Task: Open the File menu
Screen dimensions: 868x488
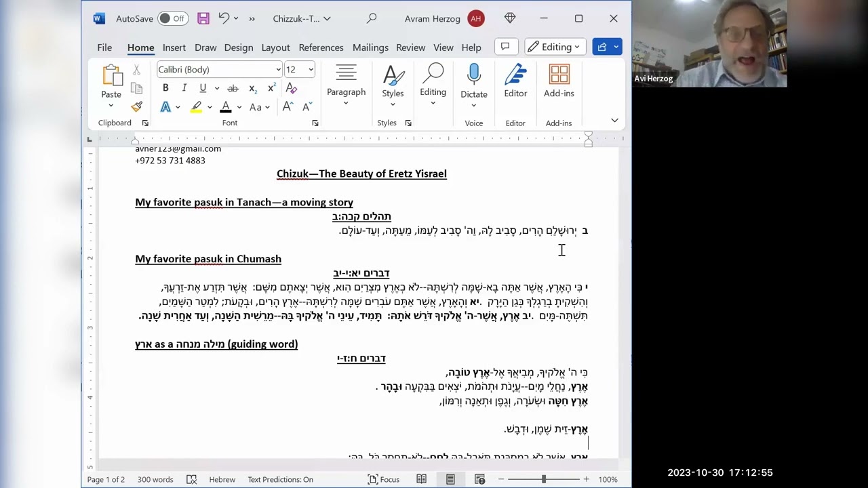Action: coord(104,47)
